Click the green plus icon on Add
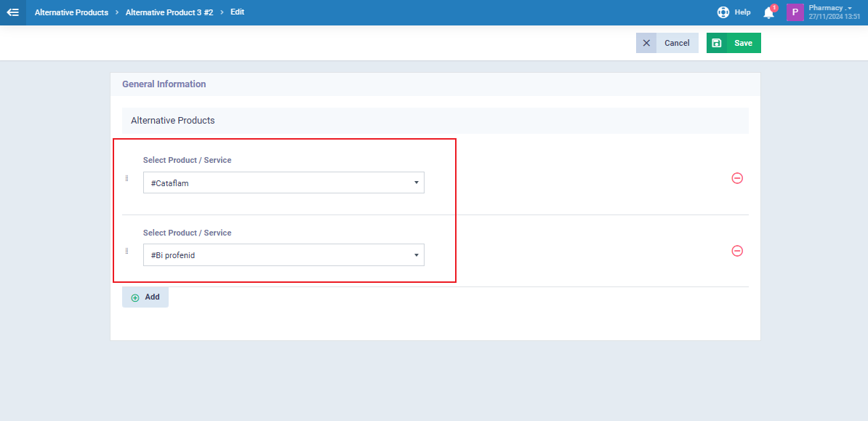 [x=135, y=297]
